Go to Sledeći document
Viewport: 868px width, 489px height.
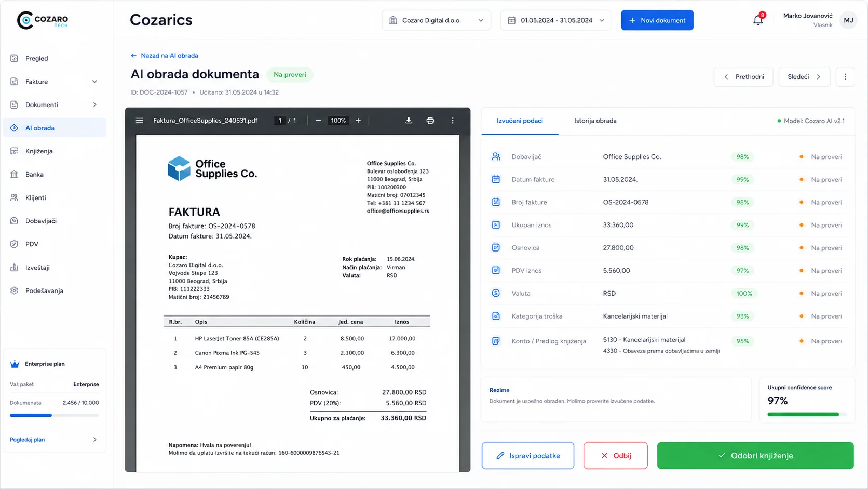804,77
